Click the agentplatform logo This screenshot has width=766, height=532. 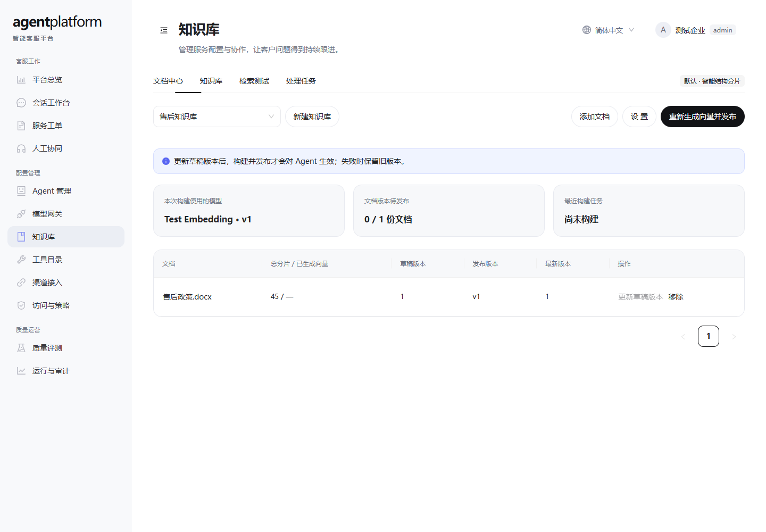tap(57, 22)
